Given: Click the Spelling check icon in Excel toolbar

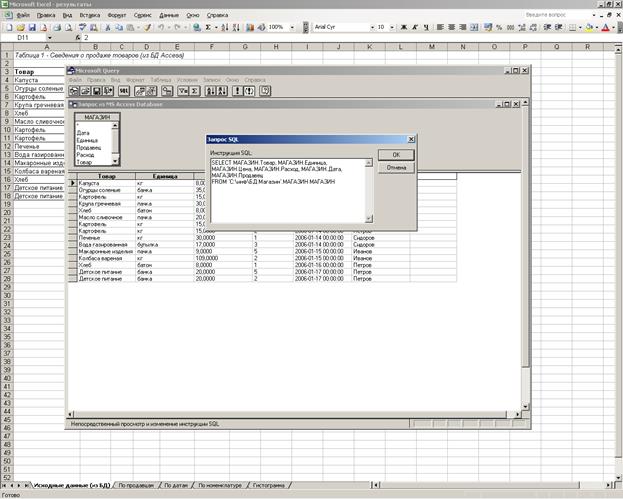Looking at the screenshot, I should 83,27.
